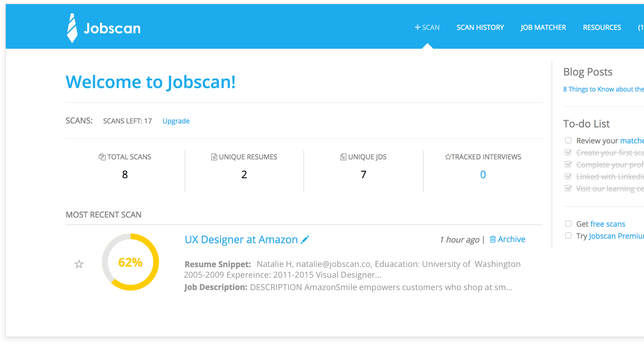Click the Blog Posts heading
This screenshot has width=644, height=344.
point(588,72)
